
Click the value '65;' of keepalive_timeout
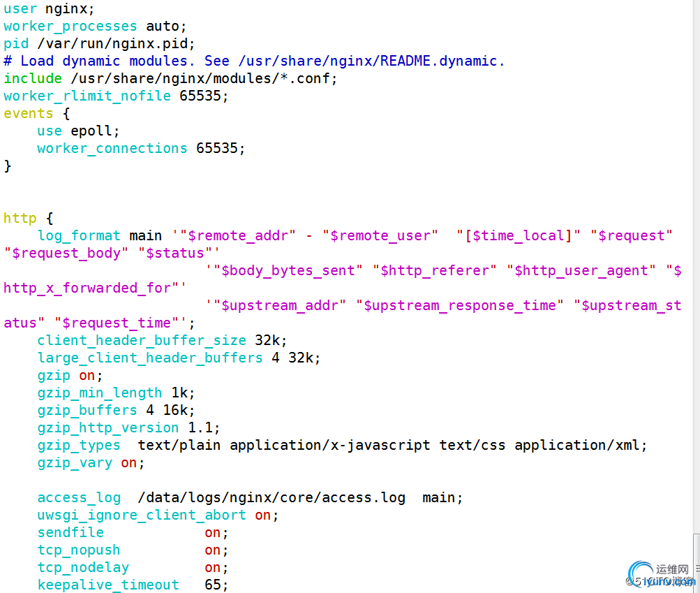point(216,585)
